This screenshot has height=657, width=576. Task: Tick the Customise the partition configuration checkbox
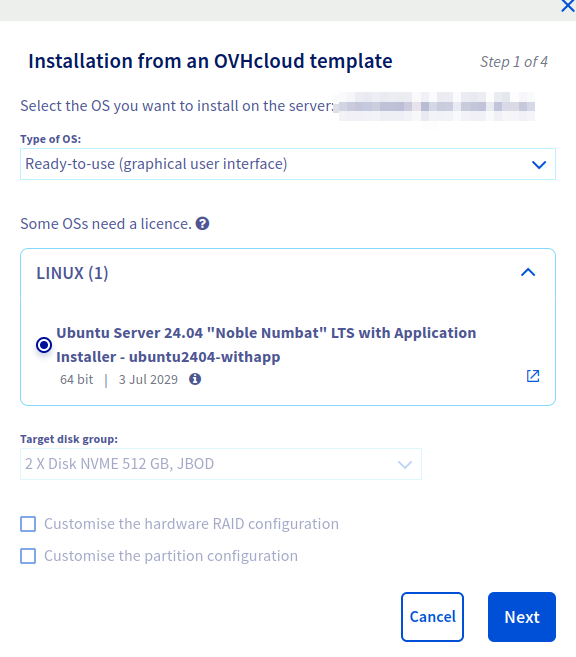point(28,556)
